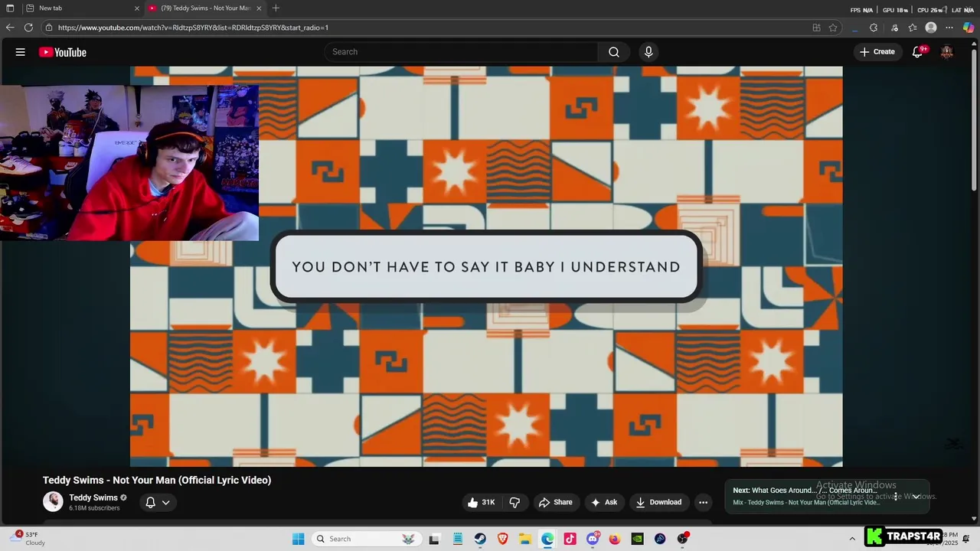
Task: Launch Copilot from the Edge toolbar
Action: (x=969, y=28)
